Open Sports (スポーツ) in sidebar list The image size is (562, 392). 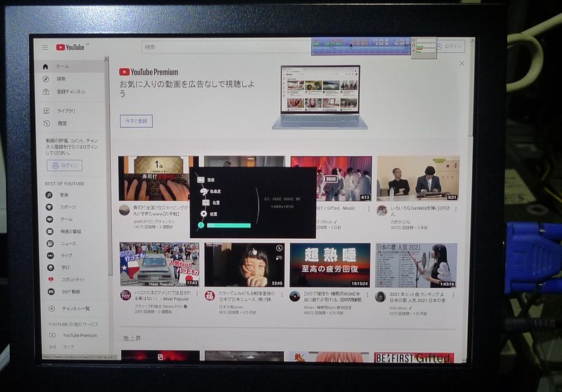(x=67, y=207)
